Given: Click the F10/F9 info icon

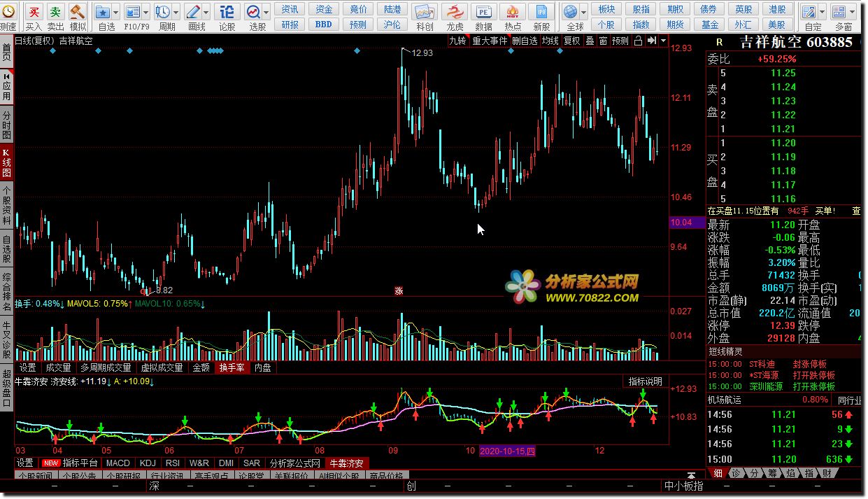Looking at the screenshot, I should point(133,12).
